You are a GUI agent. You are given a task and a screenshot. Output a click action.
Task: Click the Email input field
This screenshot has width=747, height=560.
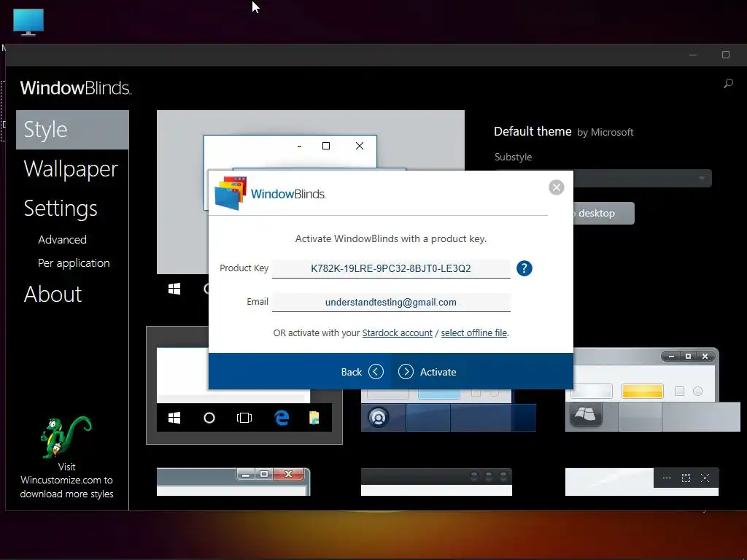pos(391,303)
